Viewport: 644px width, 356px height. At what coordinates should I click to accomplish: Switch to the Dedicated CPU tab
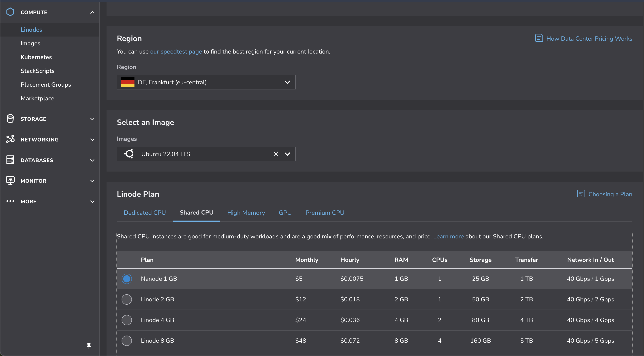(145, 213)
